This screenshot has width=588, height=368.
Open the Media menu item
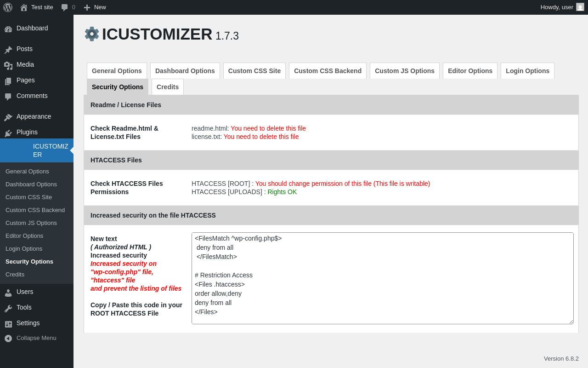[37, 64]
